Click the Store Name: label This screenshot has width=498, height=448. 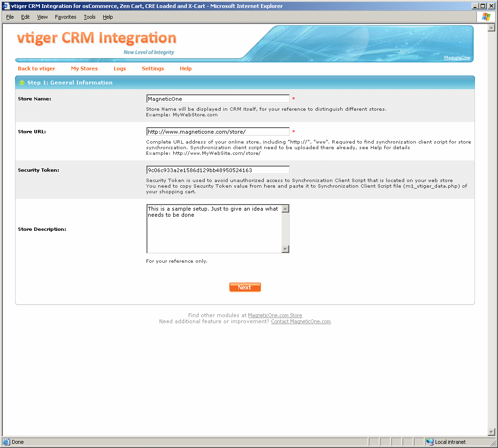pyautogui.click(x=34, y=99)
